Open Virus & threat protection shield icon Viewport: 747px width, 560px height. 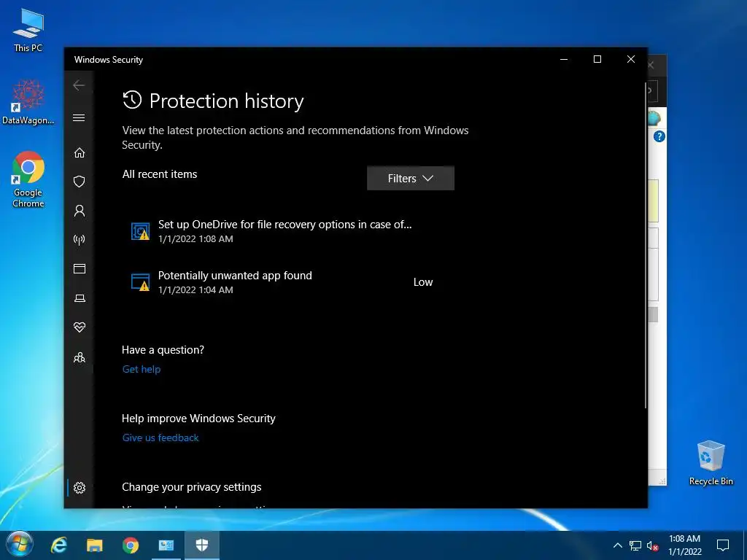point(79,182)
